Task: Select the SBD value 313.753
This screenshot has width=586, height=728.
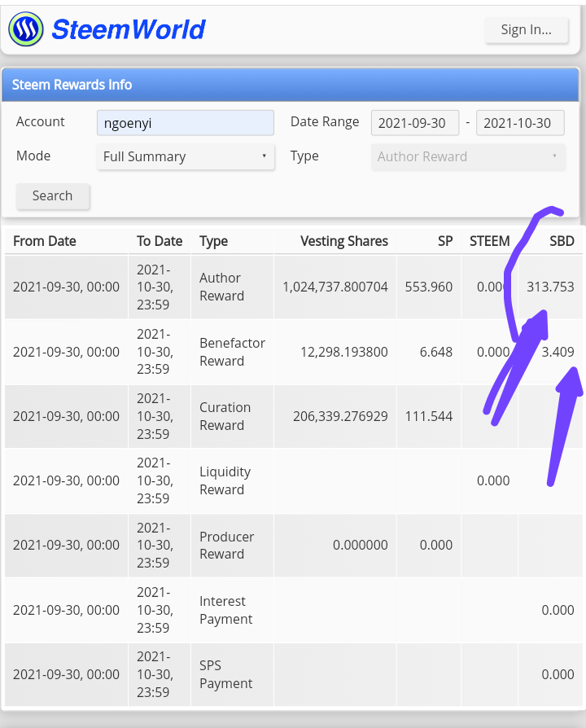Action: tap(550, 287)
